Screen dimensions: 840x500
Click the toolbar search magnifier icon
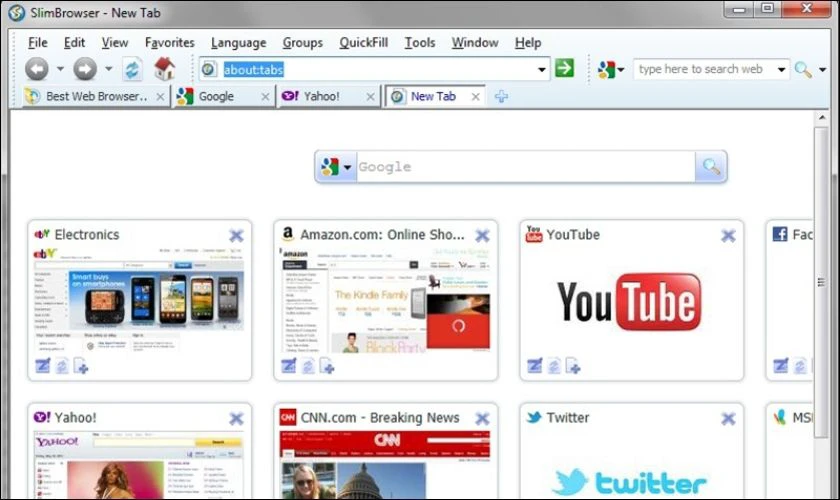coord(802,69)
